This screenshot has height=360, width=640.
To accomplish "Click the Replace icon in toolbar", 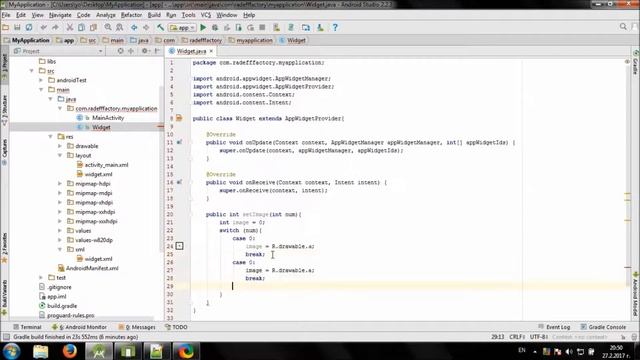I will 120,27.
